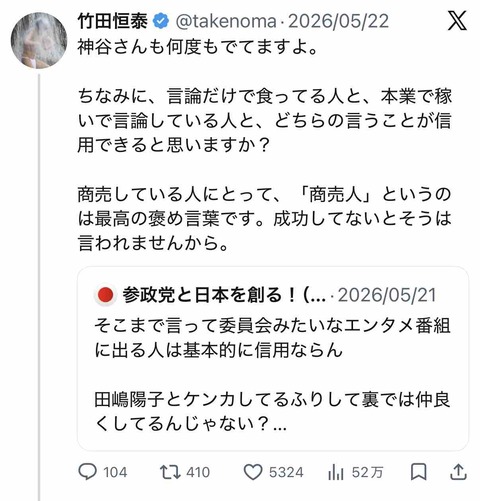Viewport: 480px width, 501px height.
Task: View analytics via the bar chart icon
Action: 336,472
